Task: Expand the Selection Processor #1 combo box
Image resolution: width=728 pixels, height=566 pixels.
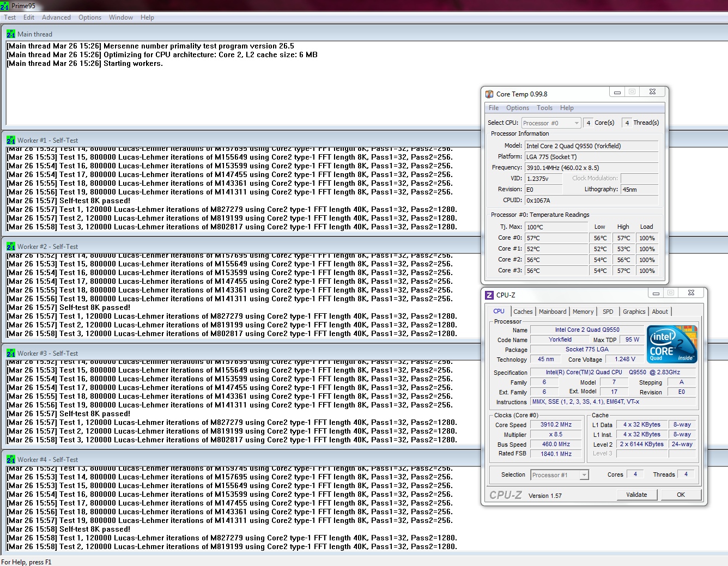Action: pyautogui.click(x=560, y=475)
